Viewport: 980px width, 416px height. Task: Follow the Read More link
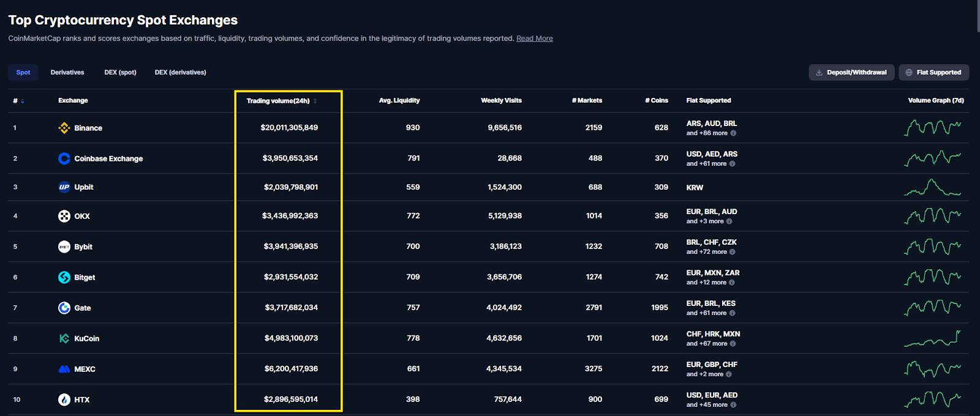click(534, 39)
